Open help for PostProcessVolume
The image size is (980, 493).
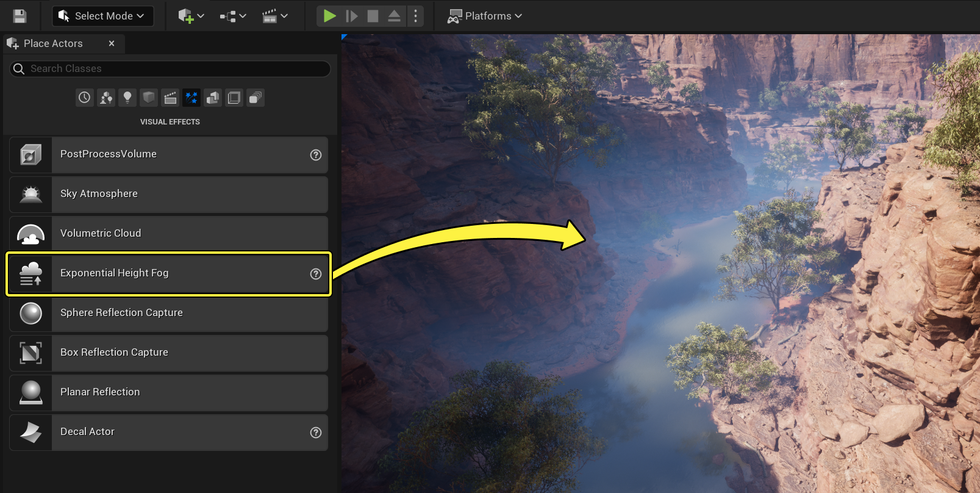coord(316,155)
